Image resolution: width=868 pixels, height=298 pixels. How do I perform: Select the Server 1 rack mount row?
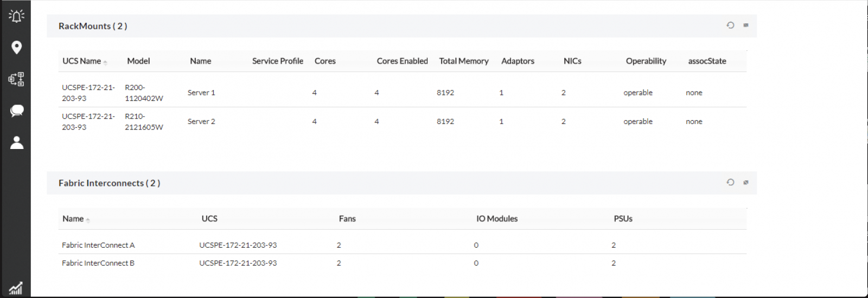pyautogui.click(x=201, y=93)
